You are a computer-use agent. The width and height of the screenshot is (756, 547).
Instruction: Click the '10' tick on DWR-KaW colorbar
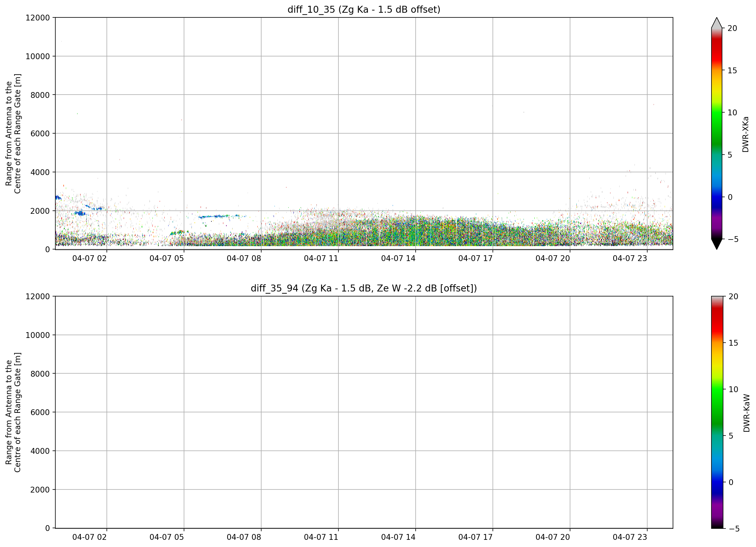733,389
